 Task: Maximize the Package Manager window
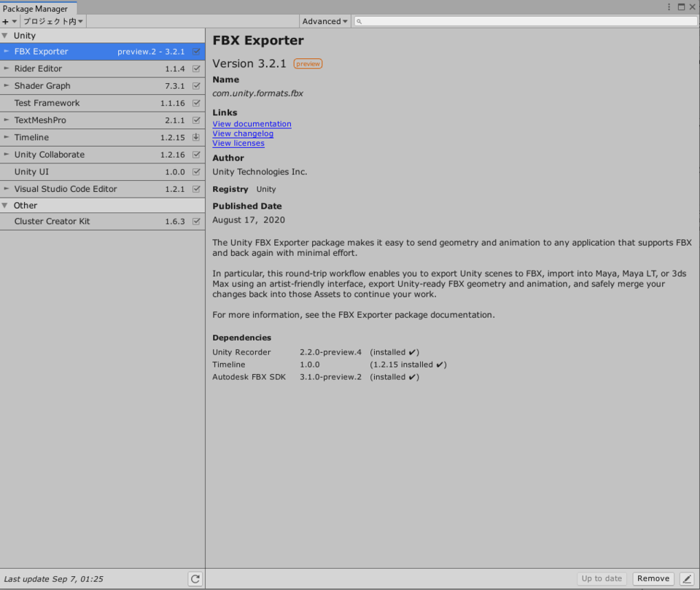(681, 7)
